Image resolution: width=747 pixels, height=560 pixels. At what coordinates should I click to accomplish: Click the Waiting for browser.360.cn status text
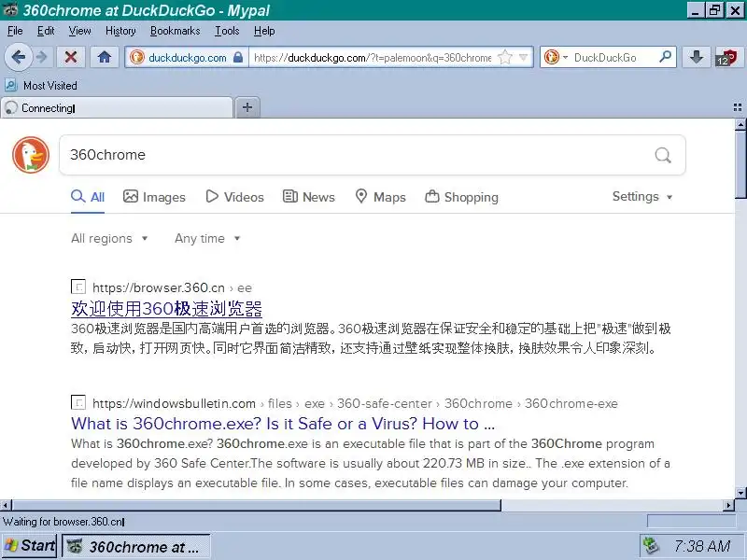(63, 522)
